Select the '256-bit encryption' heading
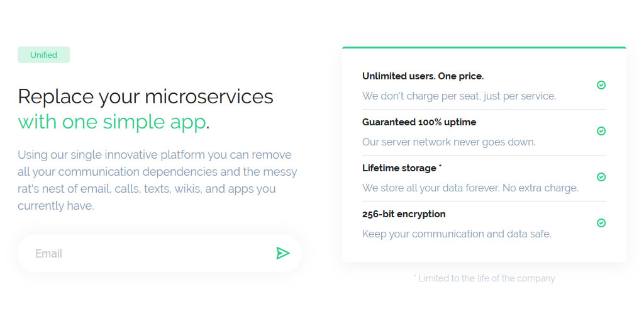Image resolution: width=644 pixels, height=335 pixels. tap(404, 214)
